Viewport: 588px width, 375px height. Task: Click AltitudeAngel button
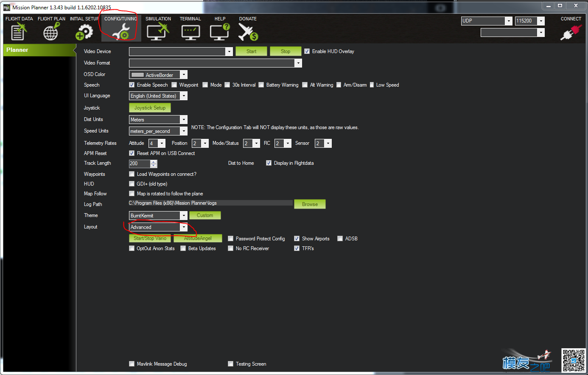click(198, 238)
